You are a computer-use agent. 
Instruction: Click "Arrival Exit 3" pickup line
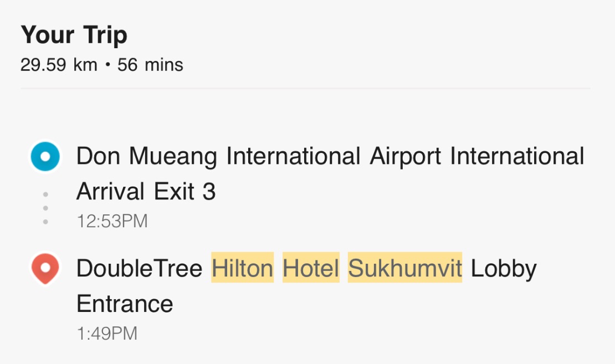coord(146,192)
